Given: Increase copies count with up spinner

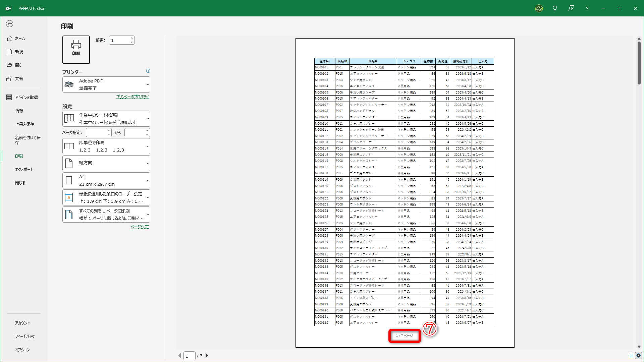Looking at the screenshot, I should (132, 38).
